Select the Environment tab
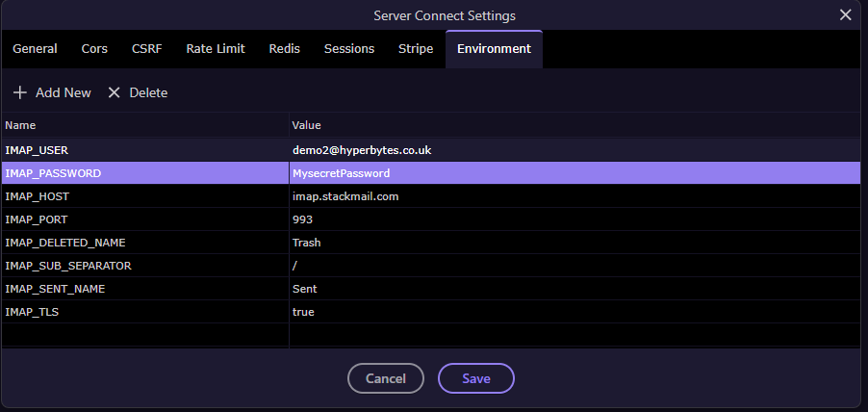Screen dimensions: 868x412 pos(494,49)
